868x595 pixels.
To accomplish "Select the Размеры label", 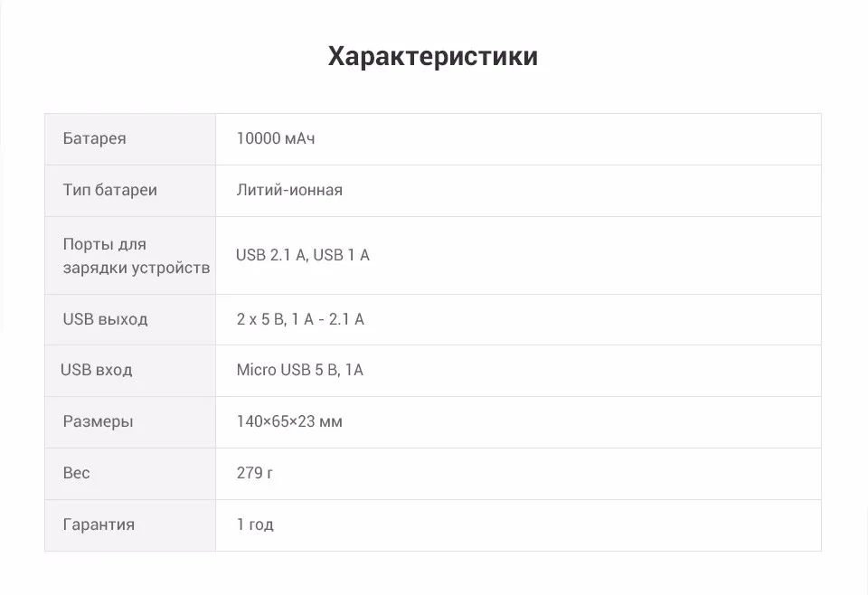I will pyautogui.click(x=98, y=421).
